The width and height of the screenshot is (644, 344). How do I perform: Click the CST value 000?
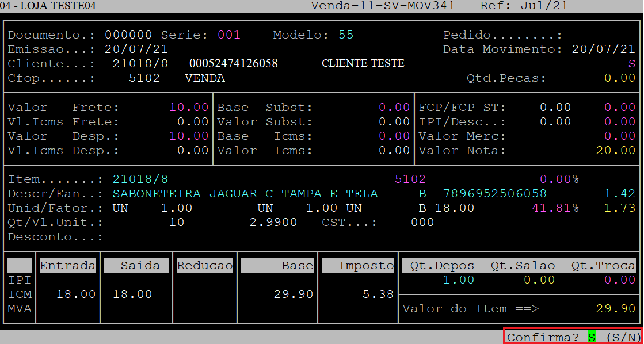tap(422, 223)
